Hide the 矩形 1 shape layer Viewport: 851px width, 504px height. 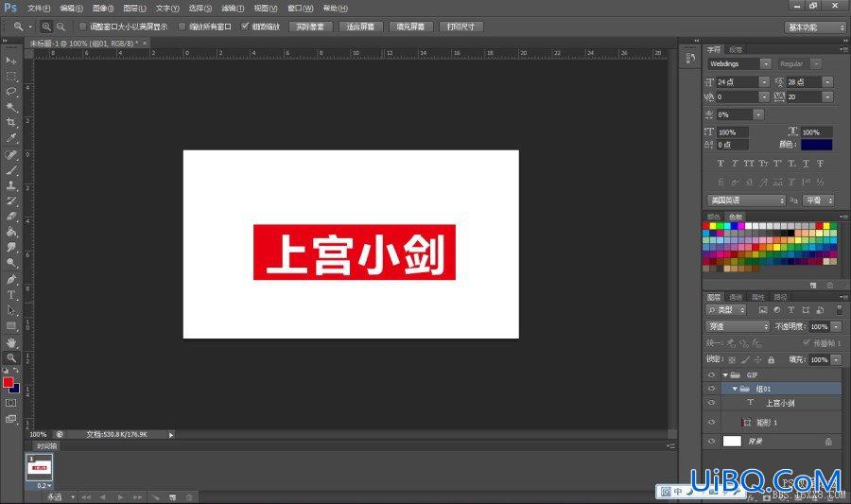click(711, 422)
